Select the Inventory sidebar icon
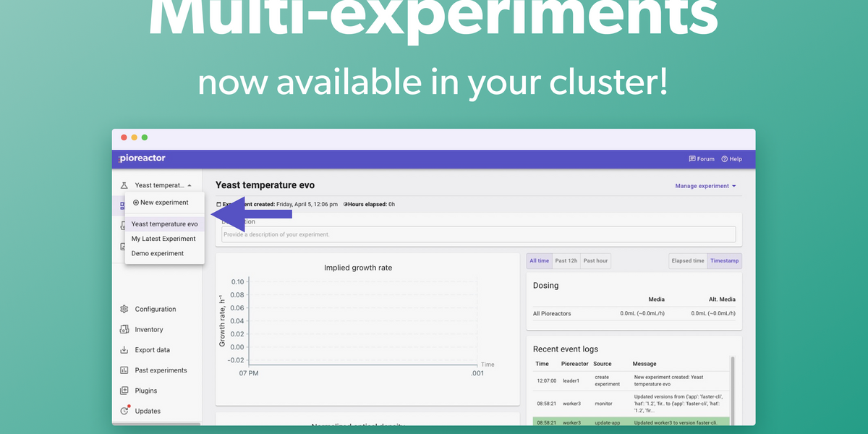Image resolution: width=868 pixels, height=434 pixels. [124, 329]
